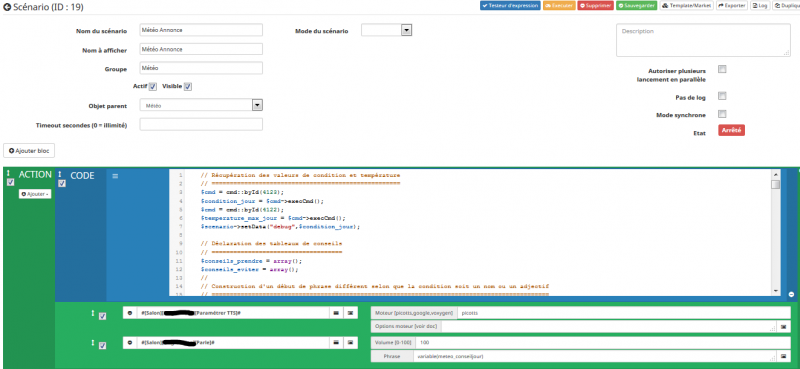
Task: Edit the Nom à afficher field
Action: 201,49
